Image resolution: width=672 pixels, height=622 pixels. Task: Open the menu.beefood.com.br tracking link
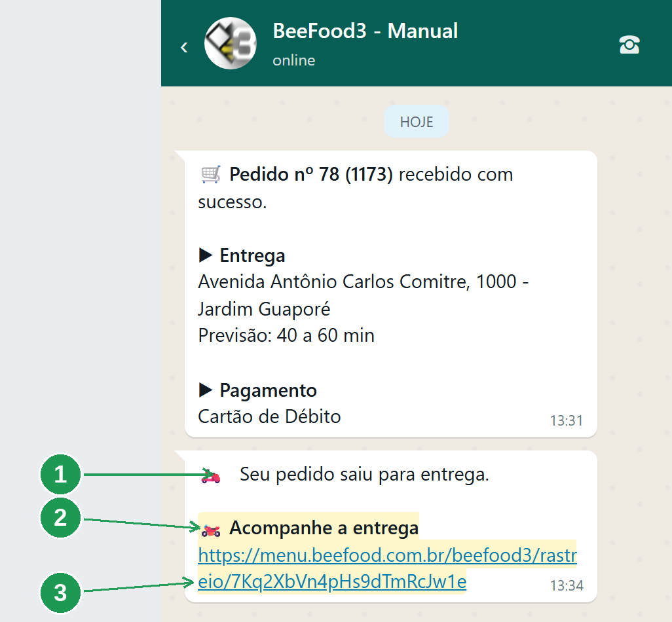click(x=388, y=569)
